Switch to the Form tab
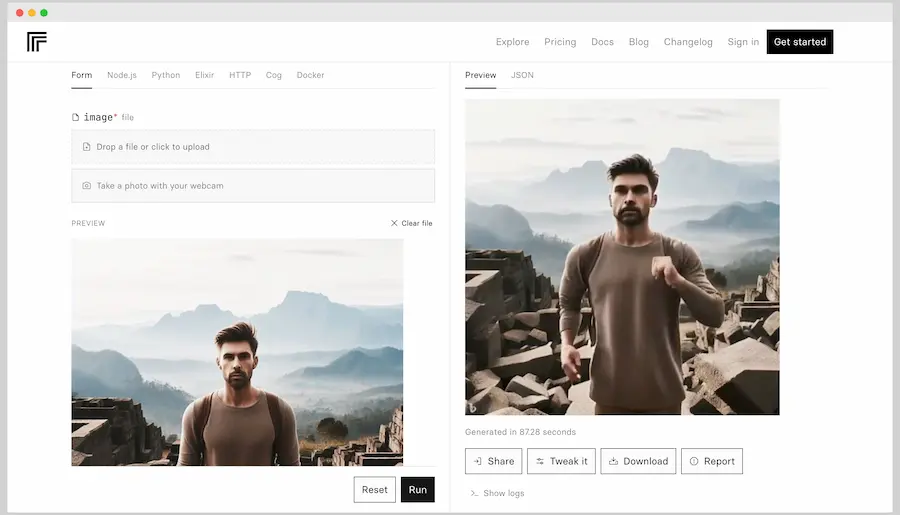This screenshot has height=515, width=900. 82,75
